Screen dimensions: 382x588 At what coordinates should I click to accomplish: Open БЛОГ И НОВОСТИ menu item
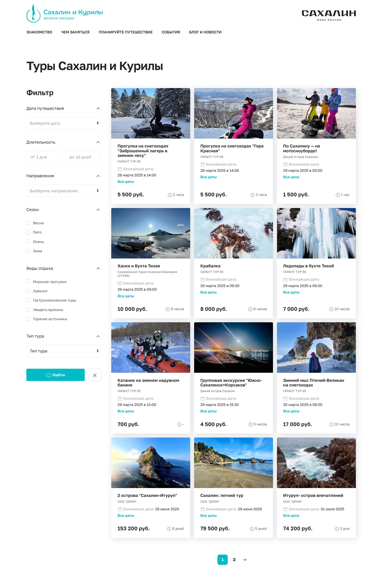point(205,32)
